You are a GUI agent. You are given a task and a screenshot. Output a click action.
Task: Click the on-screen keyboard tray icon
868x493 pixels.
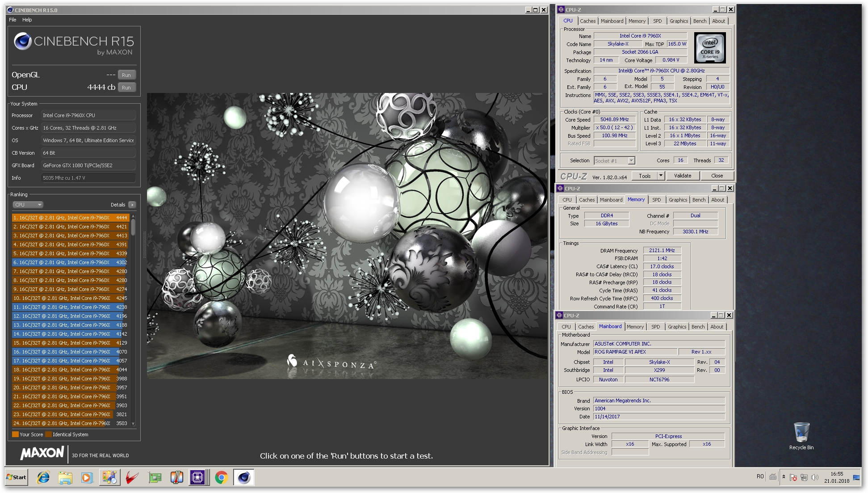(x=773, y=477)
